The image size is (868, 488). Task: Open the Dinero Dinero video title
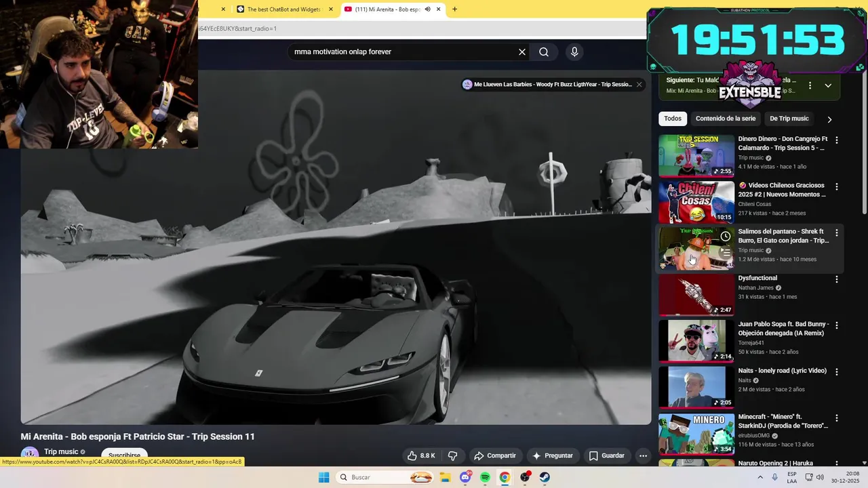point(783,143)
